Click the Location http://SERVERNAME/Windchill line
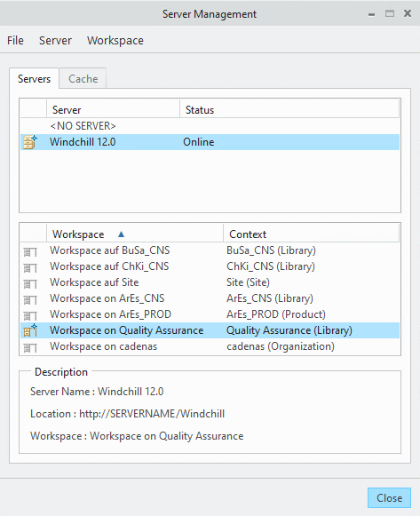420x516 pixels. point(127,414)
